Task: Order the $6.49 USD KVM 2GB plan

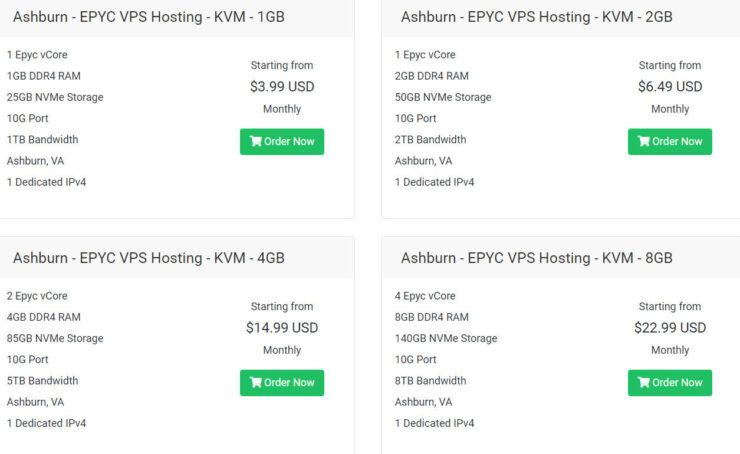Action: 670,142
